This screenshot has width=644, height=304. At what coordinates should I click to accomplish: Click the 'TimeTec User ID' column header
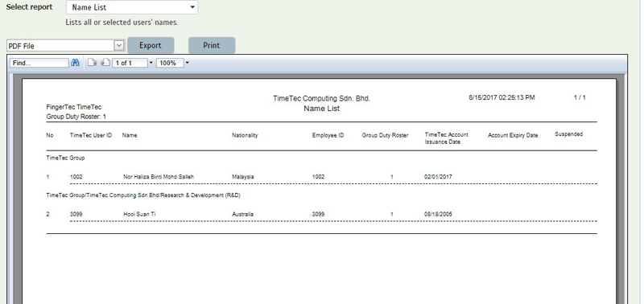pos(91,135)
